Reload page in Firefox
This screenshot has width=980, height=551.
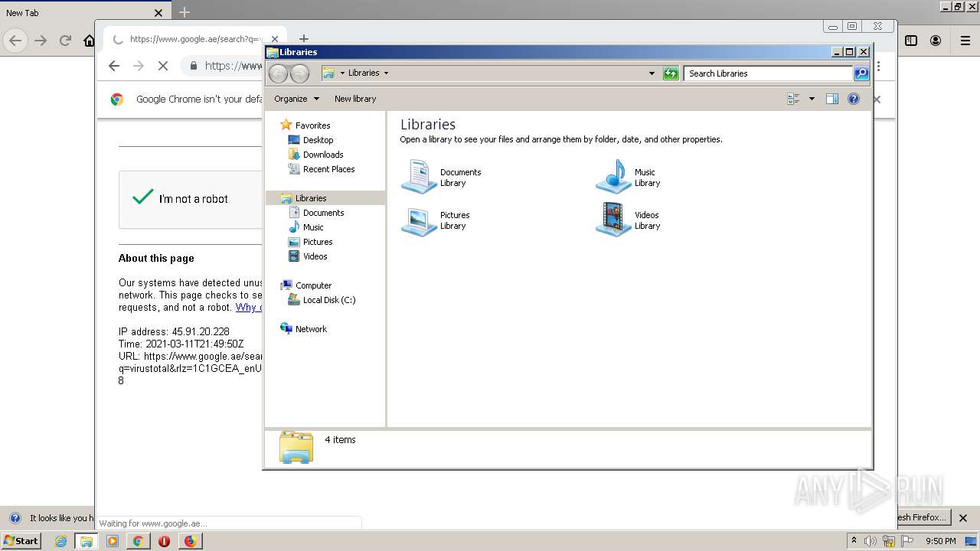65,41
